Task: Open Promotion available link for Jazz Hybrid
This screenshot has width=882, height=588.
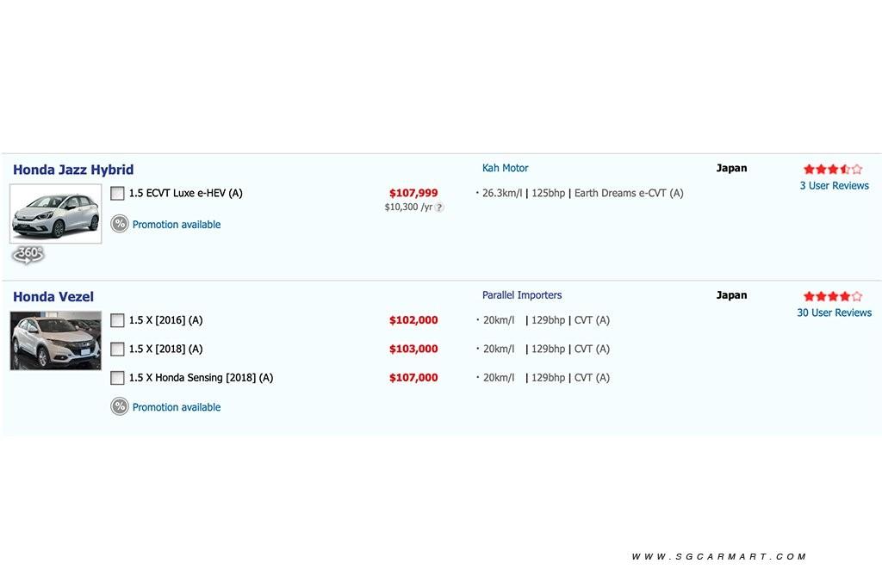Action: click(x=177, y=225)
